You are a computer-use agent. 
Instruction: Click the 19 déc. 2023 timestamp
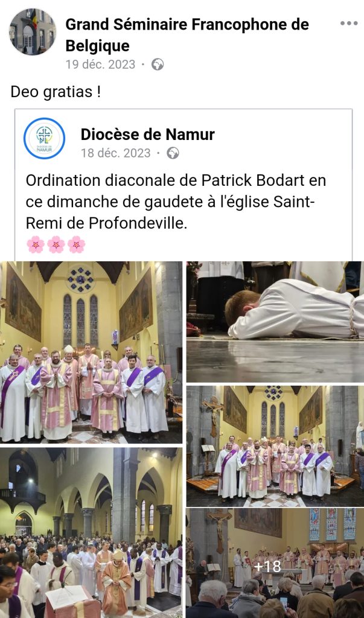click(101, 64)
